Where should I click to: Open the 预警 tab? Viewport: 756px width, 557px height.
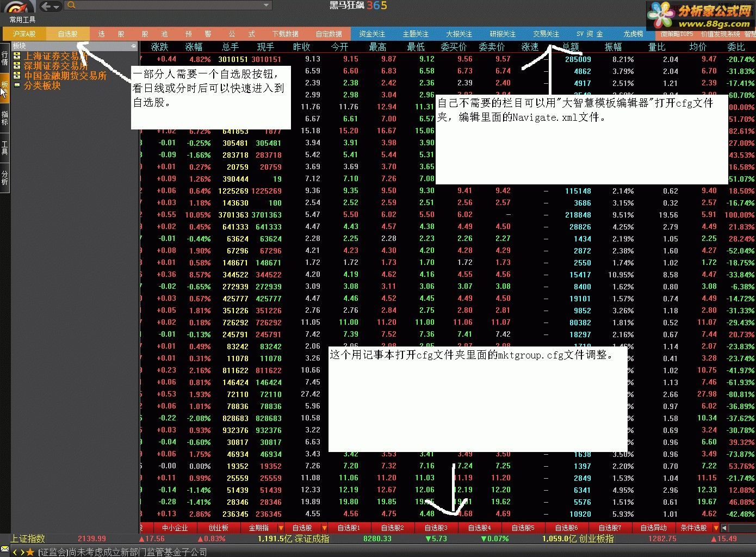[x=198, y=34]
